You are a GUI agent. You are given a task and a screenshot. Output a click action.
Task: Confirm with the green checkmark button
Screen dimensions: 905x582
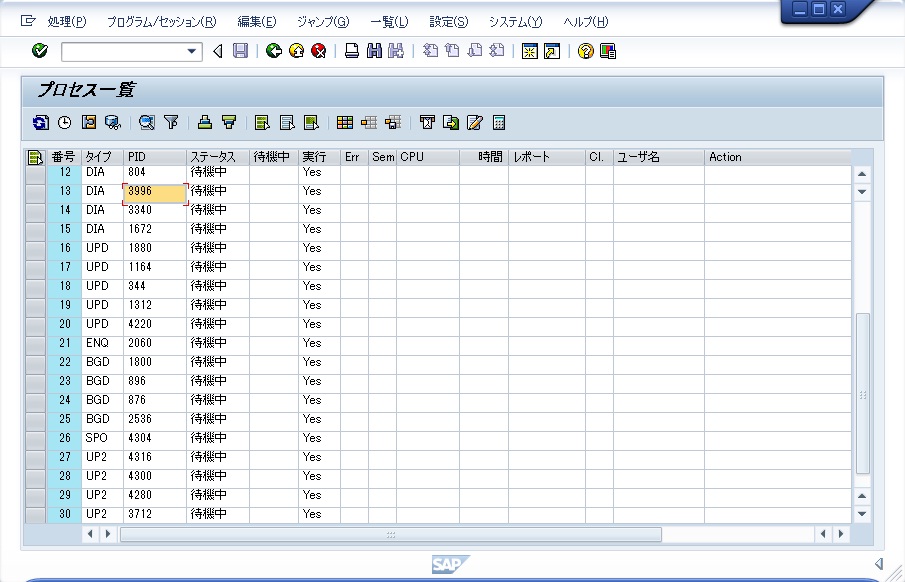pos(39,52)
